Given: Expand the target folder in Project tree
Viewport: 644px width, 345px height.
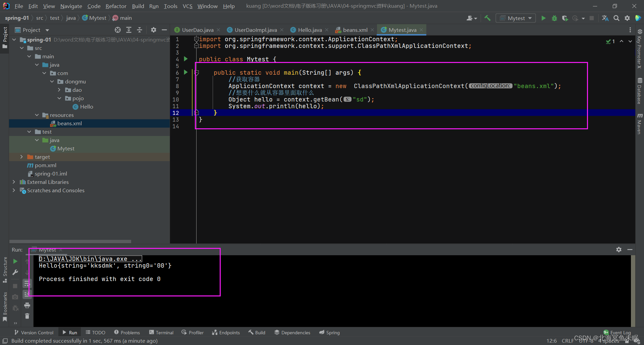Looking at the screenshot, I should click(x=21, y=156).
